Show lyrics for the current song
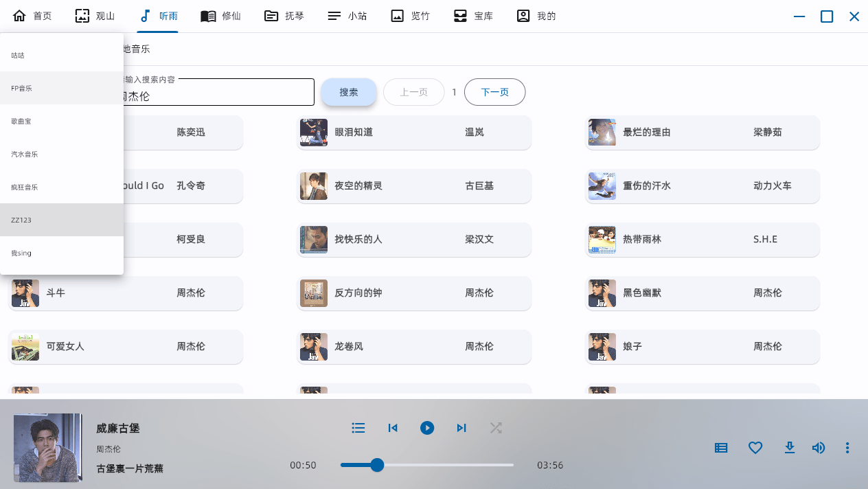868x489 pixels. (720, 447)
